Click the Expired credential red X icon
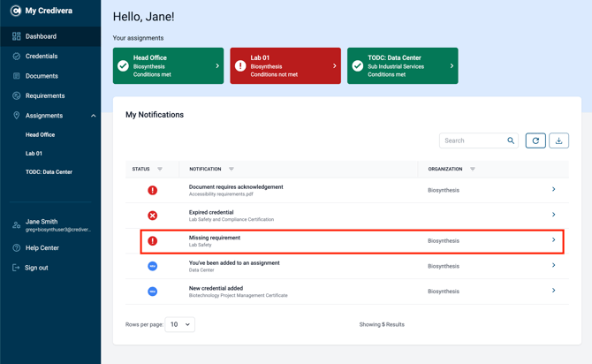Viewport: 592px width, 364px height. pyautogui.click(x=153, y=216)
